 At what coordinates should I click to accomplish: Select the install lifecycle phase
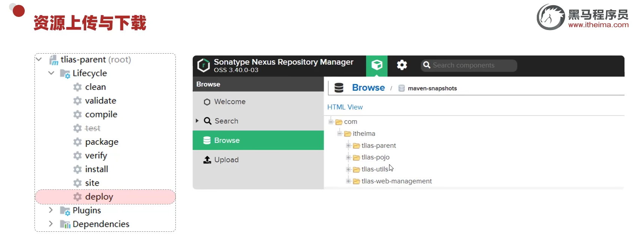(96, 169)
